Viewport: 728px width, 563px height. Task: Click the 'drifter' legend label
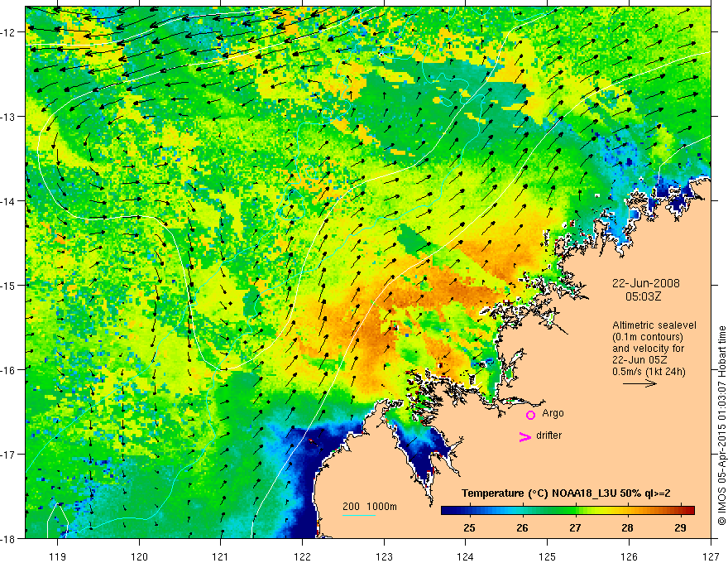pyautogui.click(x=548, y=435)
